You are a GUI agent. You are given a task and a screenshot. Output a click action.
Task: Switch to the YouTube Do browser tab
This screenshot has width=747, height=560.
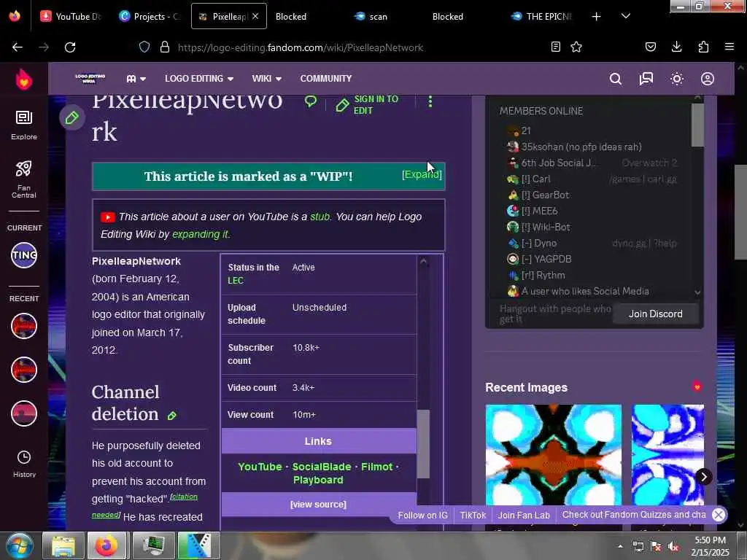pyautogui.click(x=71, y=17)
